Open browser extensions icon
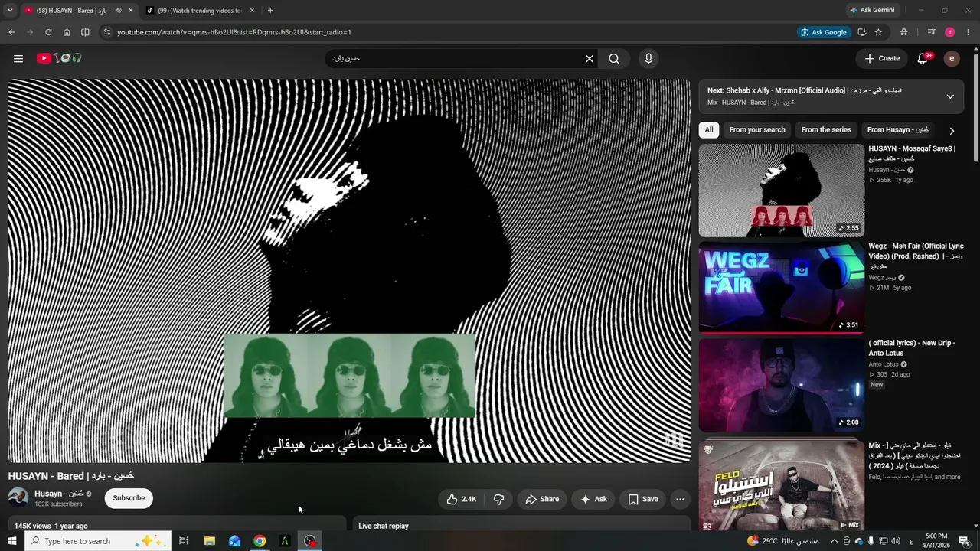This screenshot has height=551, width=980. pos(904,32)
